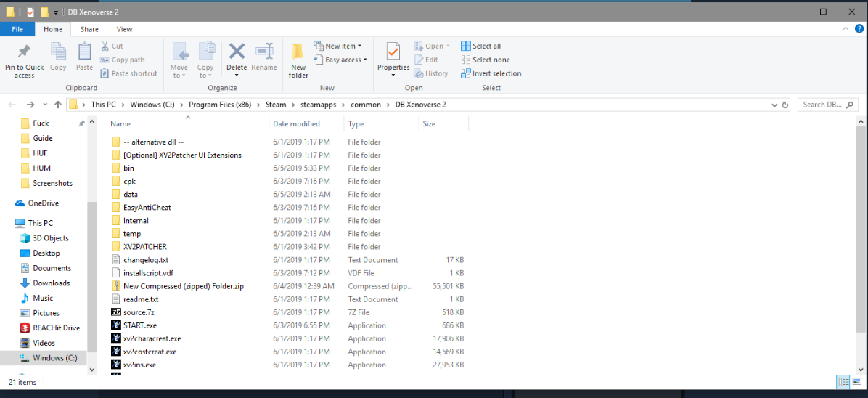Expand the address bar history dropdown
868x398 pixels.
click(x=774, y=104)
